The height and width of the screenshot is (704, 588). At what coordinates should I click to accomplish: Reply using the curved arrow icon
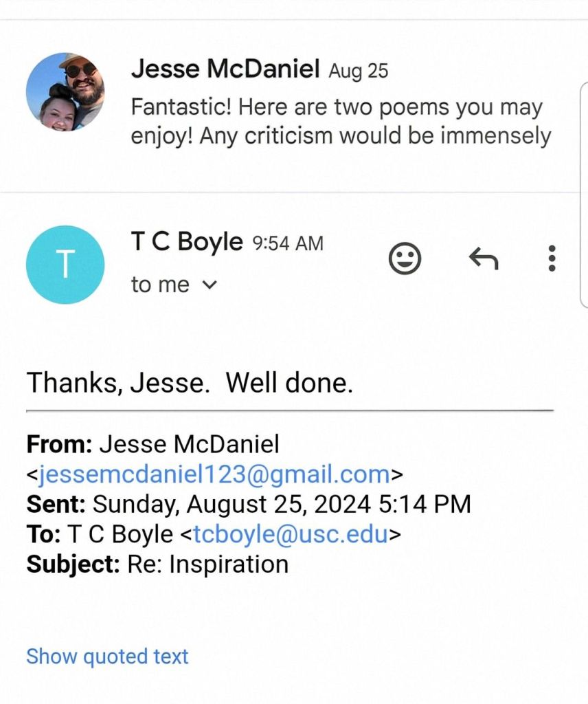483,259
